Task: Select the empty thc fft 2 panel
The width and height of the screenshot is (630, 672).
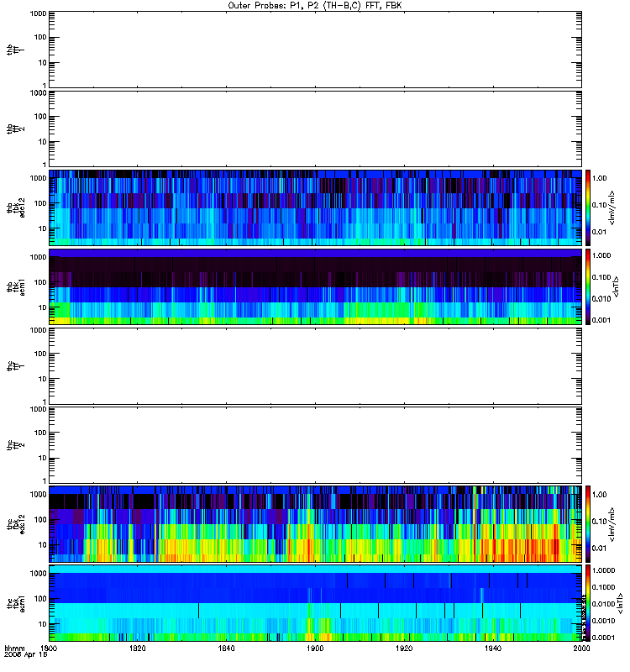Action: (316, 445)
